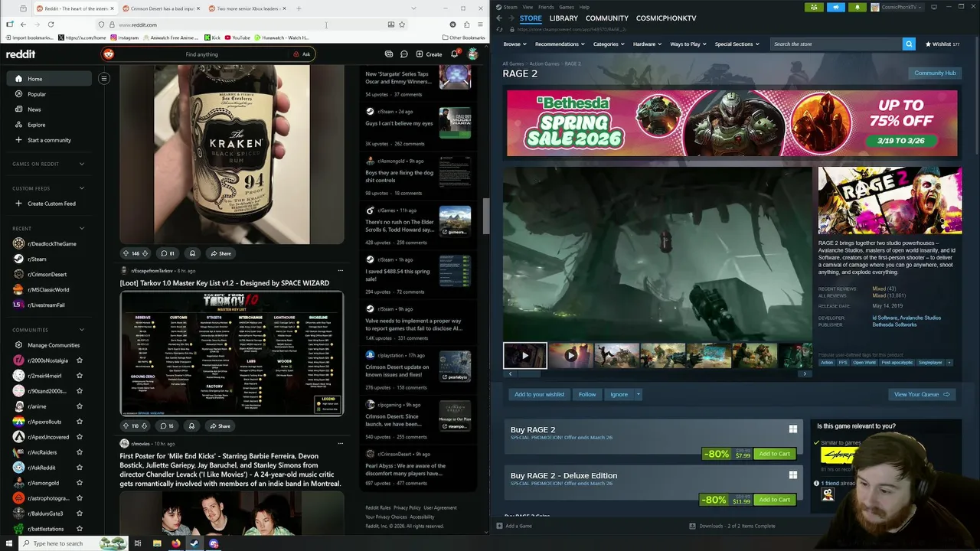The width and height of the screenshot is (980, 551).
Task: Open Firefox application hamburger menu
Action: tap(480, 24)
